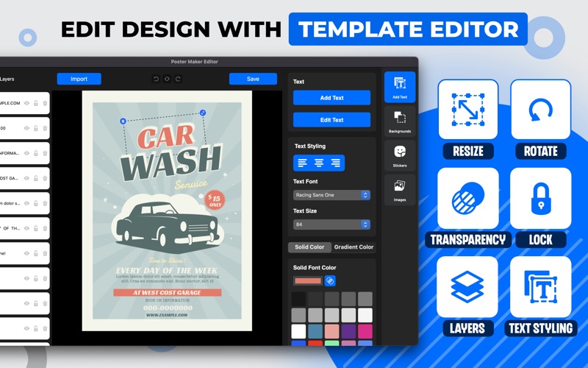Select the CAR text on the poster

[166, 137]
